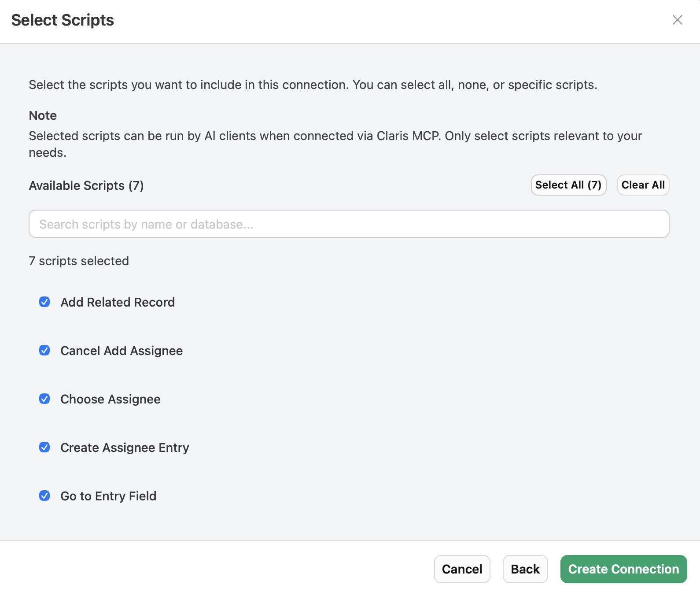Click Back to return to previous step

click(x=525, y=569)
